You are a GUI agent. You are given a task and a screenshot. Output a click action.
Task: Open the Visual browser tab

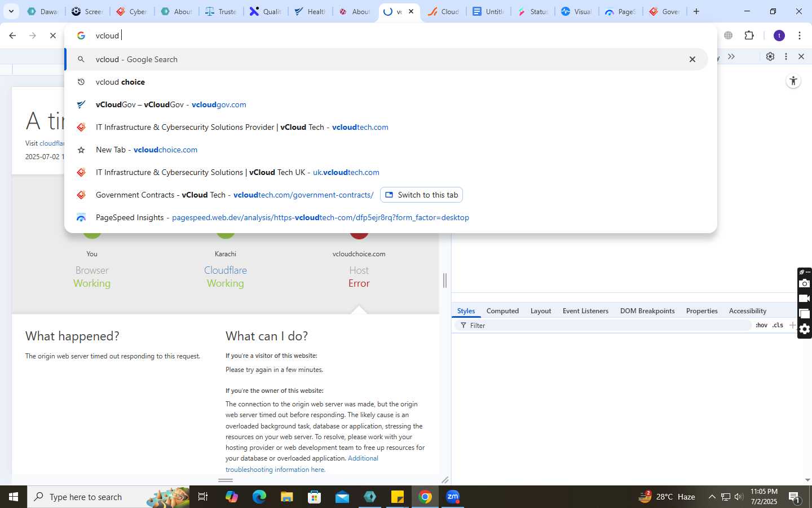577,11
